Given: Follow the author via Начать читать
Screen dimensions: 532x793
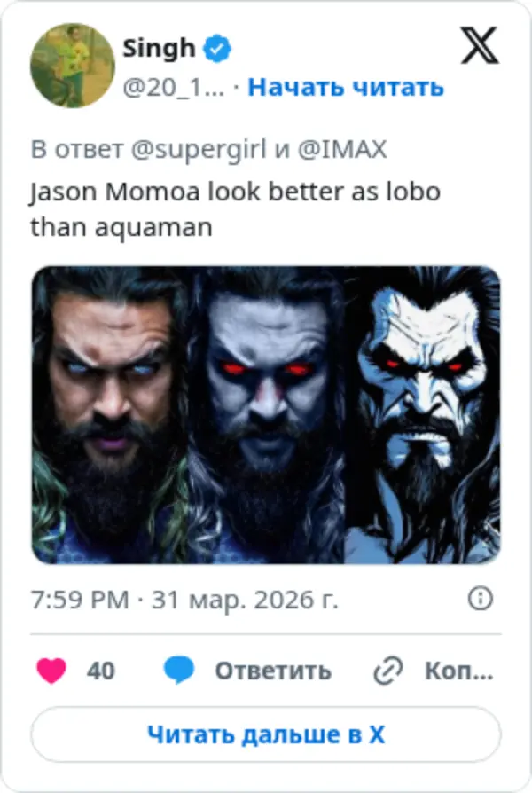Looking at the screenshot, I should 346,87.
